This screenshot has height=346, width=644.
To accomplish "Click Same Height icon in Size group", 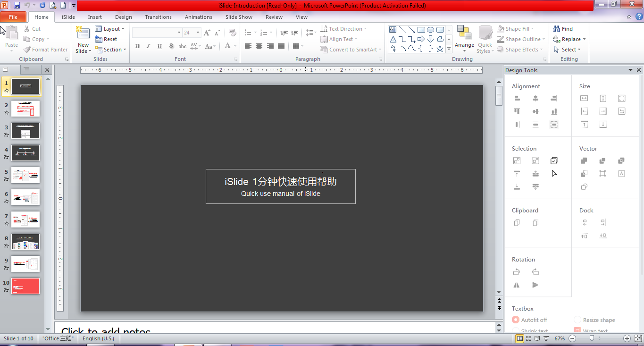I will pyautogui.click(x=603, y=98).
